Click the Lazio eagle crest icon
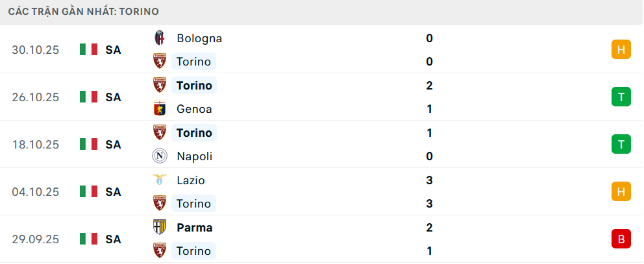Viewport: 644px width, 264px height. (159, 180)
